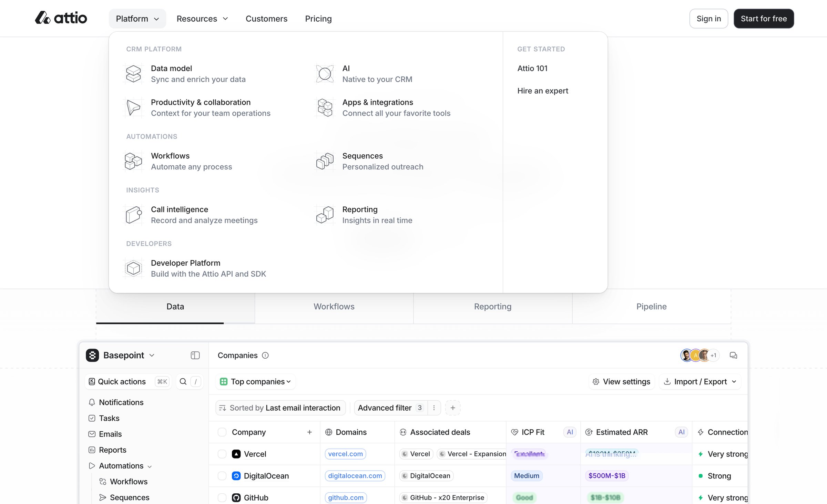Click the Basepoint workspace logo icon

(92, 355)
